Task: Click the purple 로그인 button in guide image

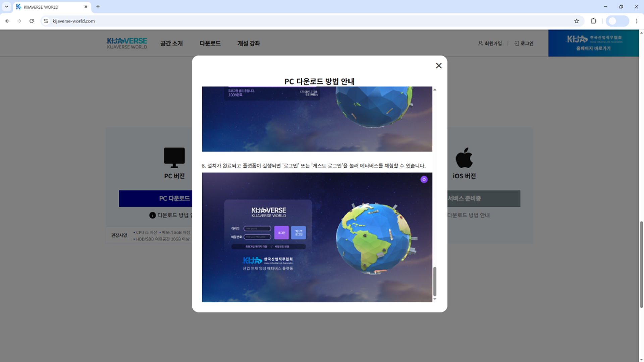Action: tap(281, 232)
